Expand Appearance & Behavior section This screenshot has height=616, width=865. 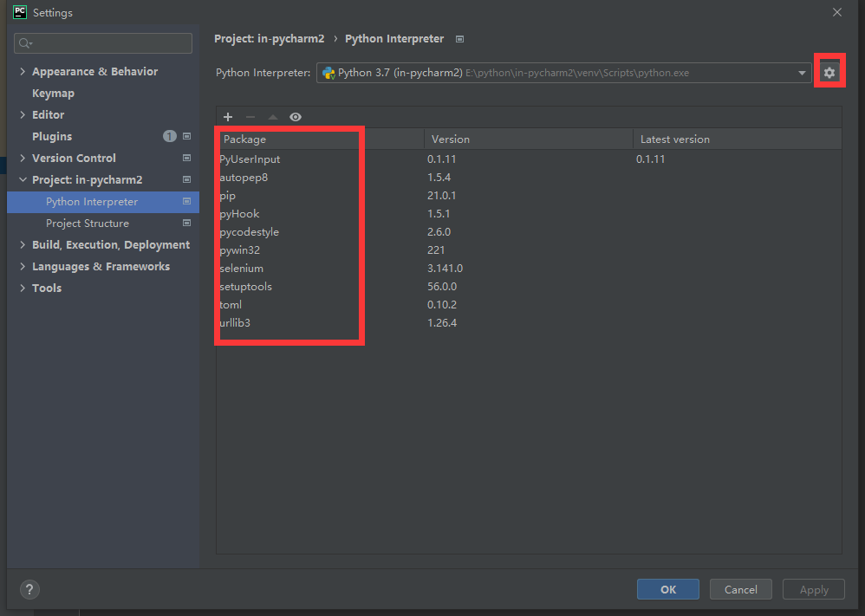pos(23,71)
